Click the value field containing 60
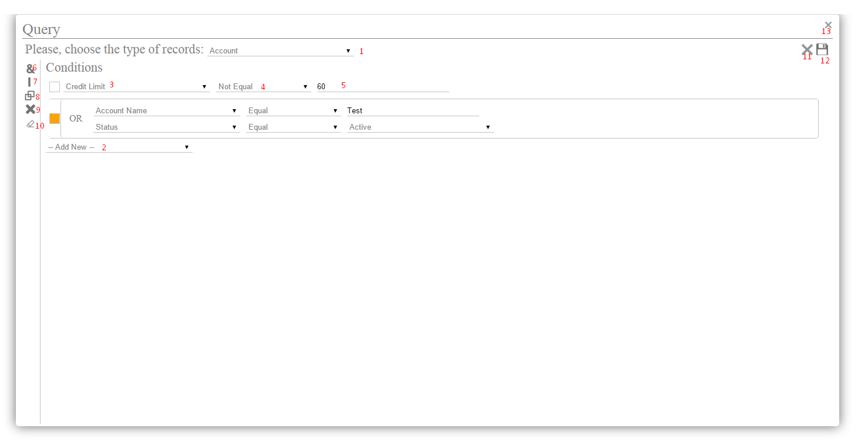The height and width of the screenshot is (445, 868). coord(382,87)
